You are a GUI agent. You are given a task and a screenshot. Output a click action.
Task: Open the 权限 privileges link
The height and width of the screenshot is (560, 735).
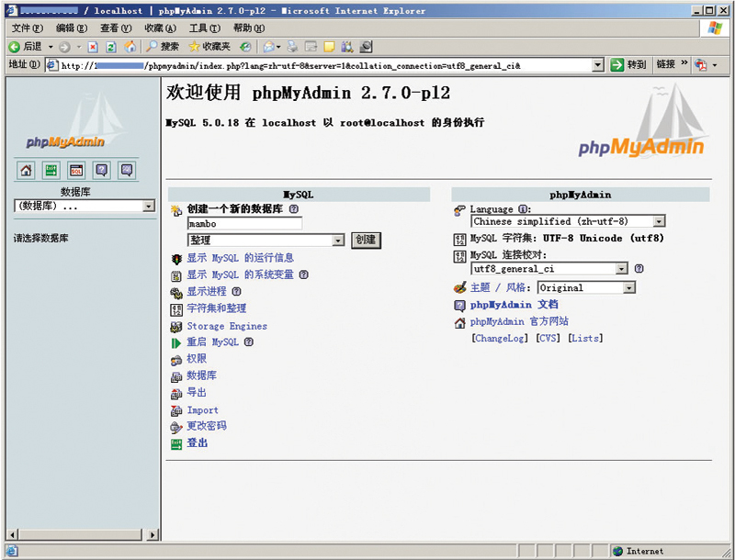click(197, 358)
